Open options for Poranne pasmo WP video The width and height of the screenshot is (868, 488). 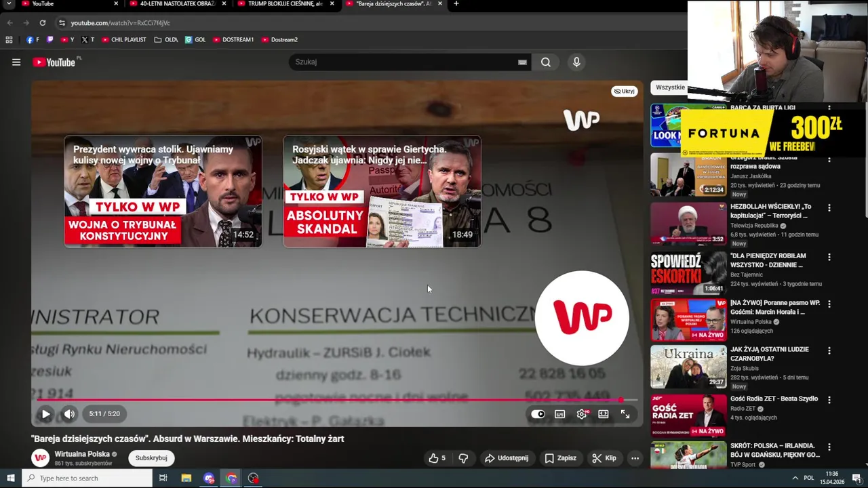pyautogui.click(x=829, y=304)
